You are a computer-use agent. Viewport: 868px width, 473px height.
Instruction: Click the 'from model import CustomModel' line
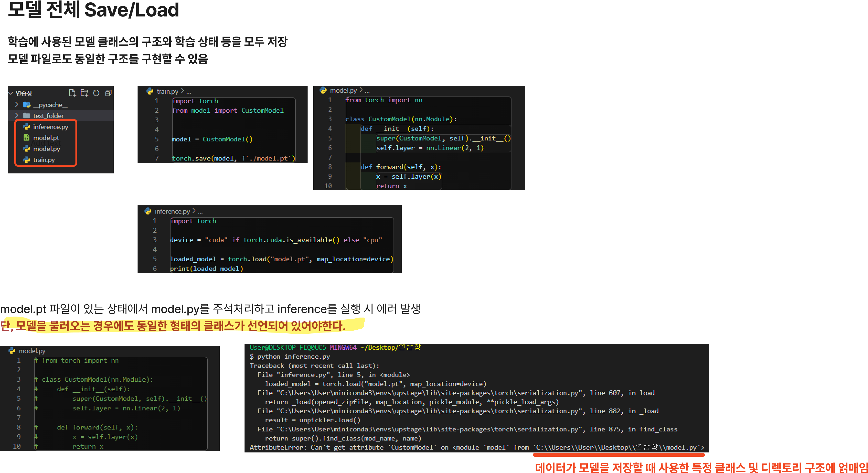[228, 111]
